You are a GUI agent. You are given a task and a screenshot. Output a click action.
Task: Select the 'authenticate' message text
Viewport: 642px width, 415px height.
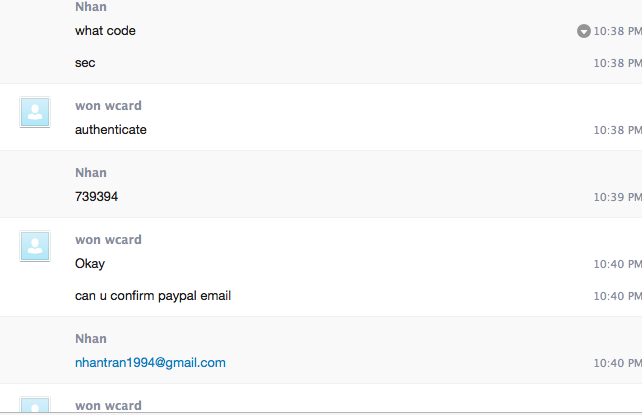[111, 130]
